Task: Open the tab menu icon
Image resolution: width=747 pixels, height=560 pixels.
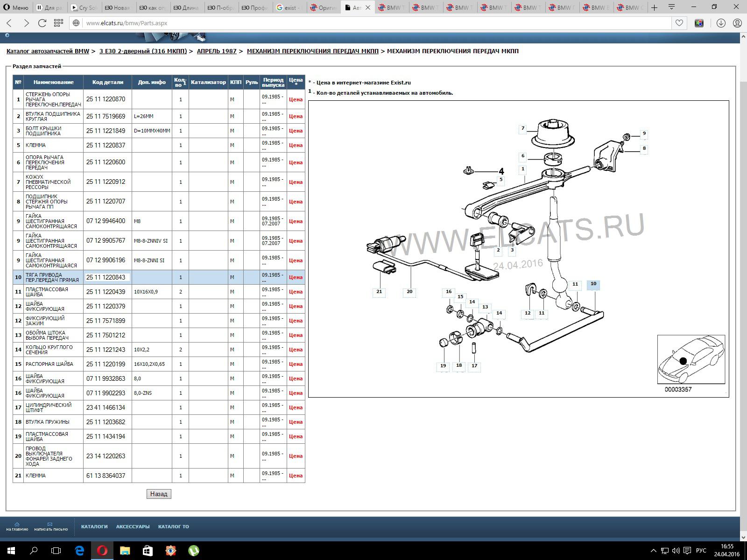Action: click(x=671, y=7)
